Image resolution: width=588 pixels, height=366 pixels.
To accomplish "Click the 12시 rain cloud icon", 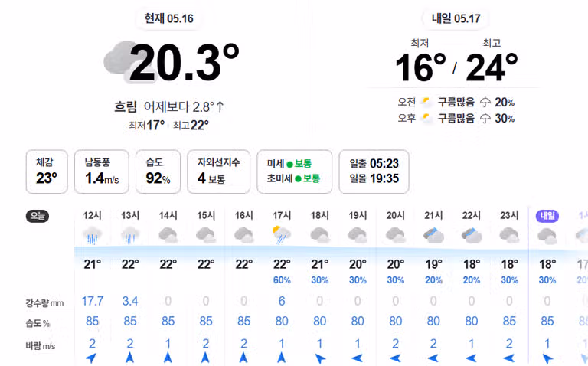I will [x=92, y=235].
